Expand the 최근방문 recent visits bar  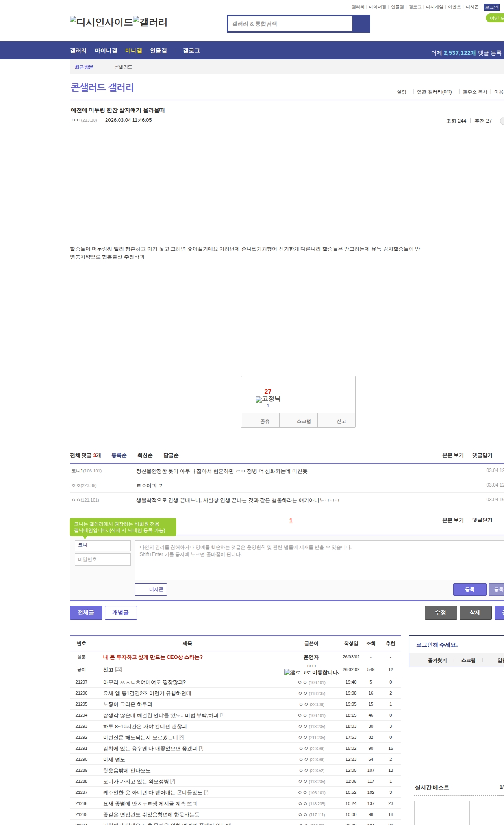[84, 67]
